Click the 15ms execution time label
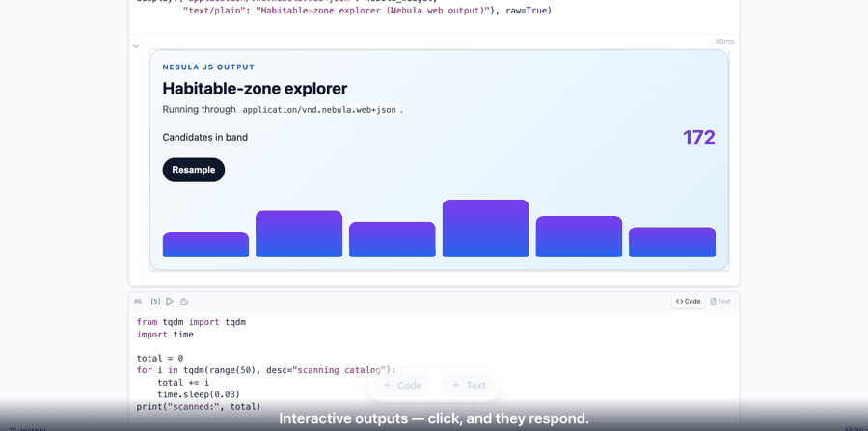This screenshot has width=868, height=431. tap(724, 41)
